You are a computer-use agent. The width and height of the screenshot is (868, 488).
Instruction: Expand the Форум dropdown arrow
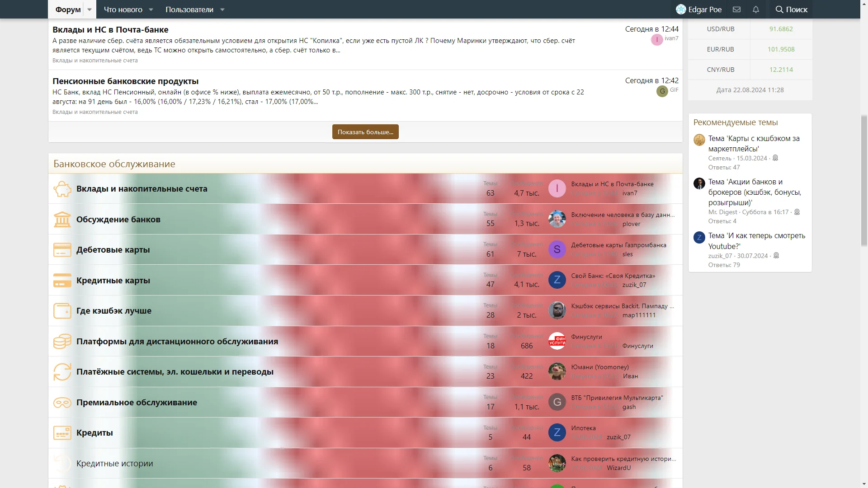coord(90,9)
